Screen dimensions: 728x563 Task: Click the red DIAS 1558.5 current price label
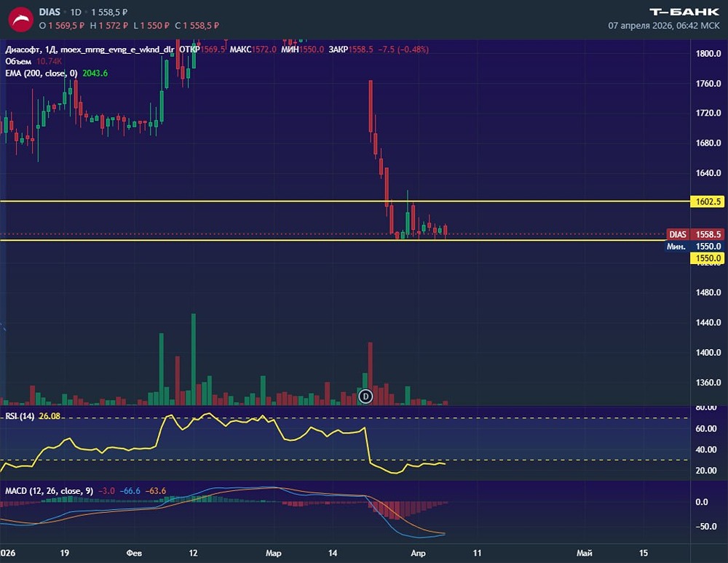695,234
